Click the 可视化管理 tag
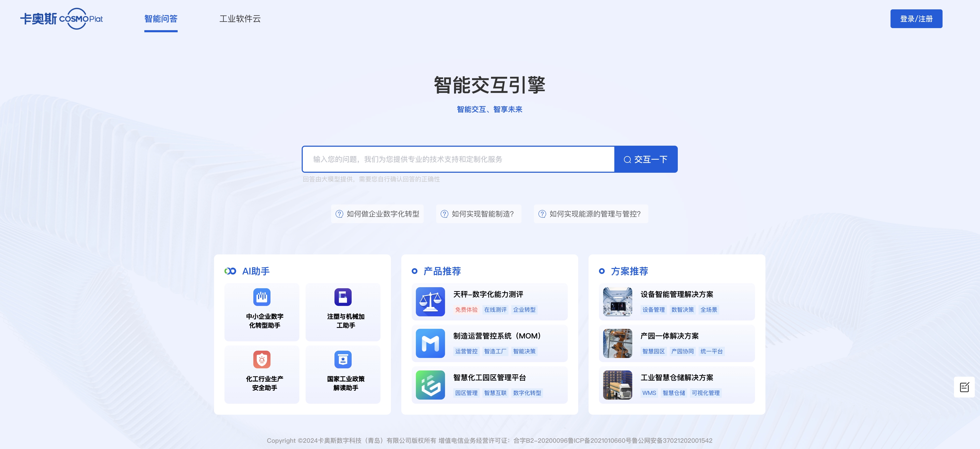The height and width of the screenshot is (449, 980). click(706, 393)
